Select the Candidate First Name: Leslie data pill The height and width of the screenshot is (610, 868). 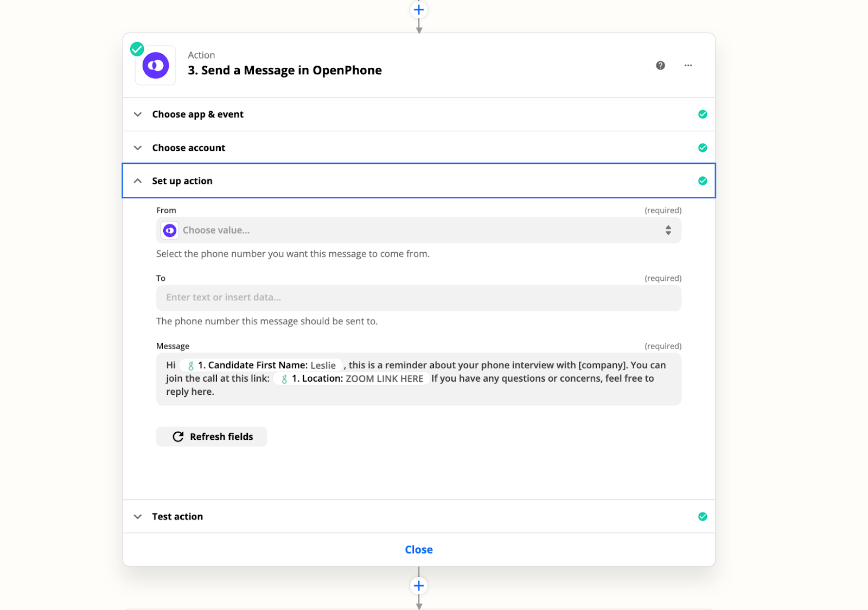[x=261, y=365]
